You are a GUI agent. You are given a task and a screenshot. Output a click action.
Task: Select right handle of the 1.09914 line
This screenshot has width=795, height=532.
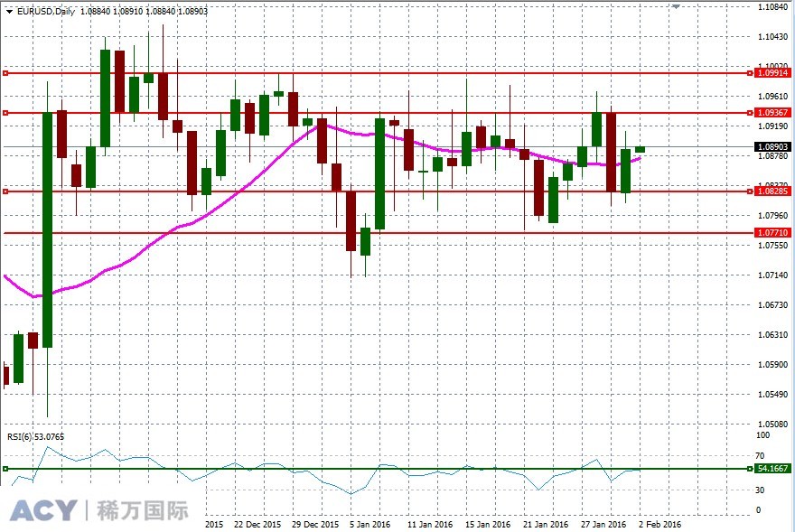click(x=750, y=73)
